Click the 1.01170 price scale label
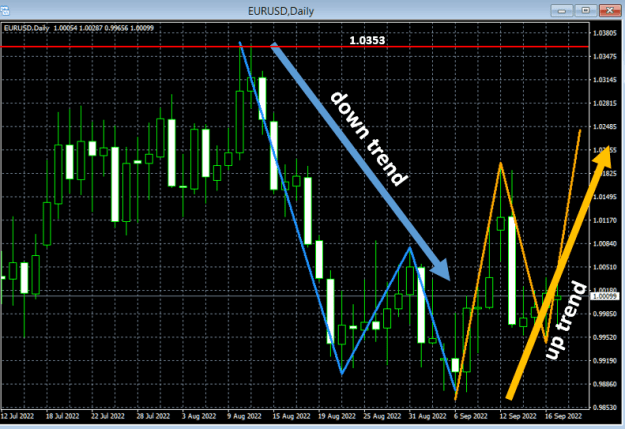Image resolution: width=625 pixels, height=429 pixels. click(x=605, y=220)
